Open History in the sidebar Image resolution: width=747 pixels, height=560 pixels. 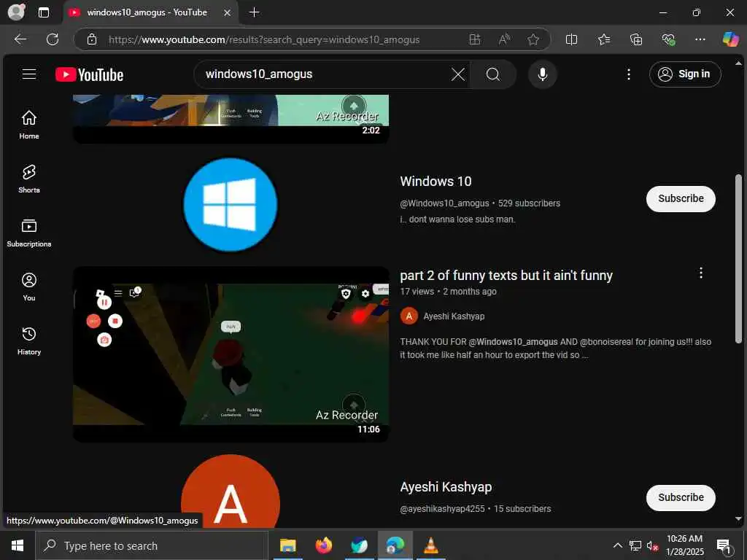[29, 341]
